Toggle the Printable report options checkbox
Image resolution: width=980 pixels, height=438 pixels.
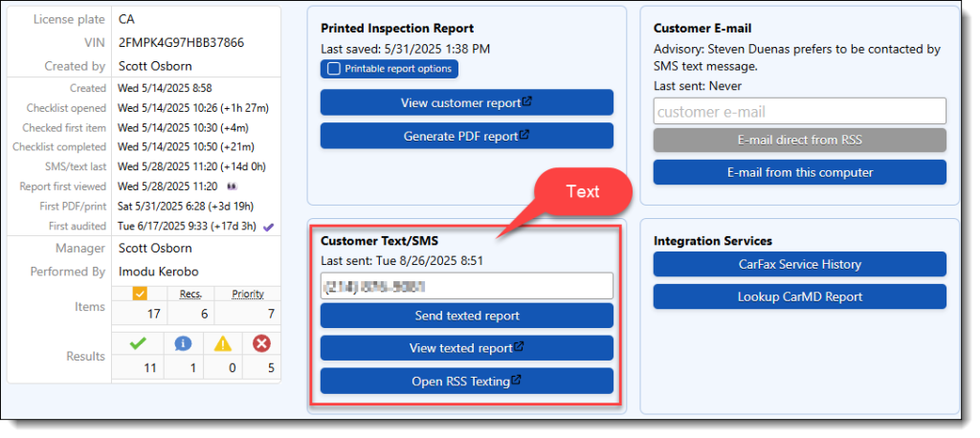tap(334, 69)
